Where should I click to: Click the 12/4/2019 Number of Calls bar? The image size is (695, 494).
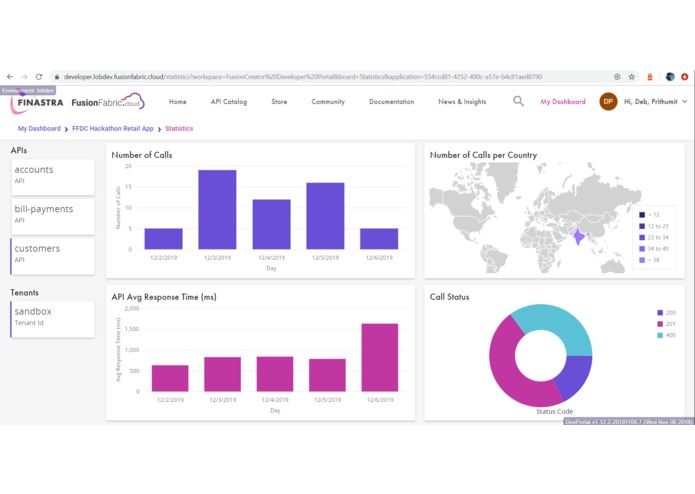[271, 224]
